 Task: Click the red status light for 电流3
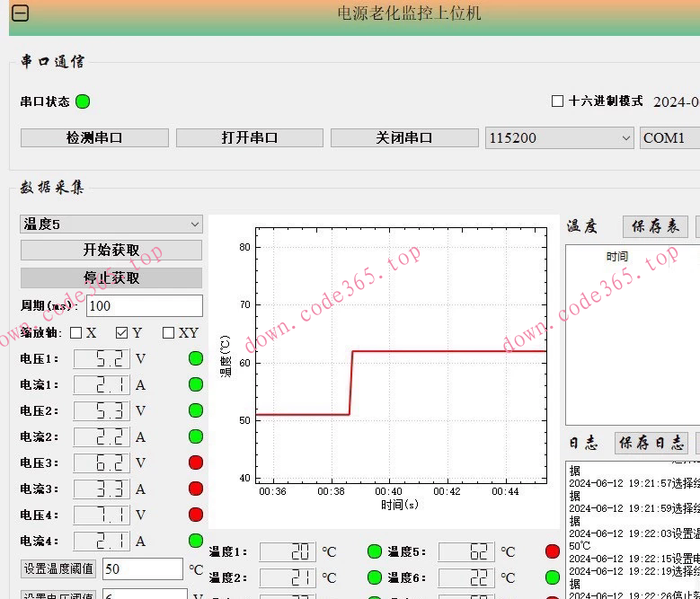click(196, 489)
